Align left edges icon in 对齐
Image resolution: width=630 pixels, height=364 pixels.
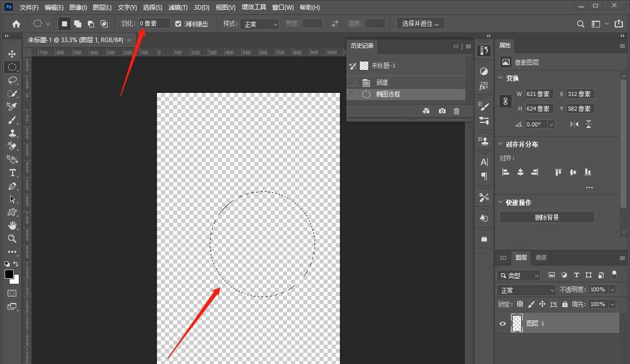[x=506, y=172]
